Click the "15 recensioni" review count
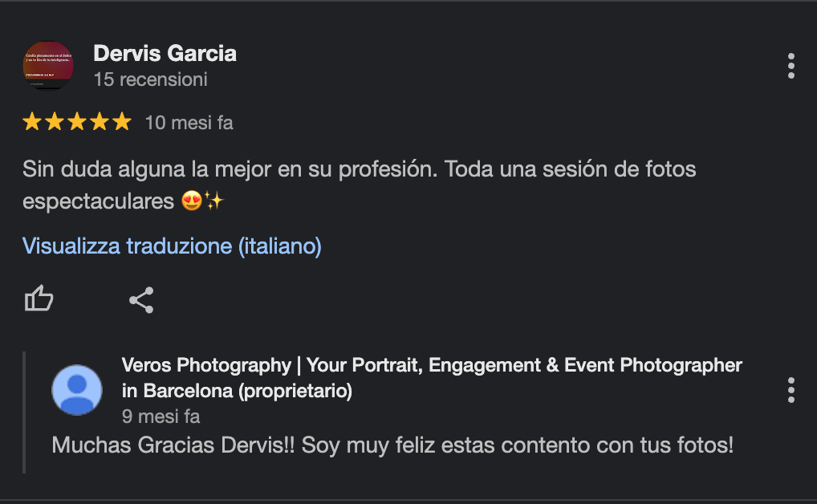 click(150, 79)
